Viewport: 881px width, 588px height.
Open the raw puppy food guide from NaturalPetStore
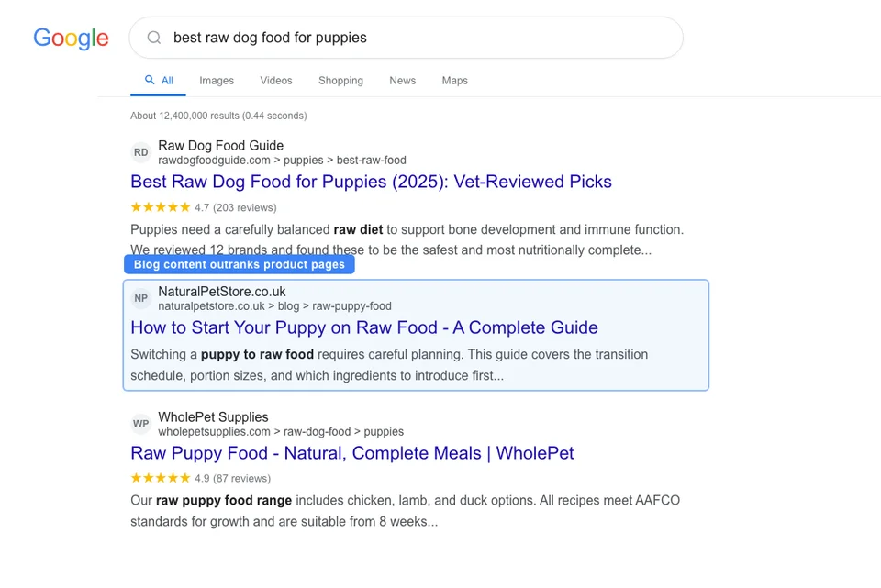click(x=363, y=327)
